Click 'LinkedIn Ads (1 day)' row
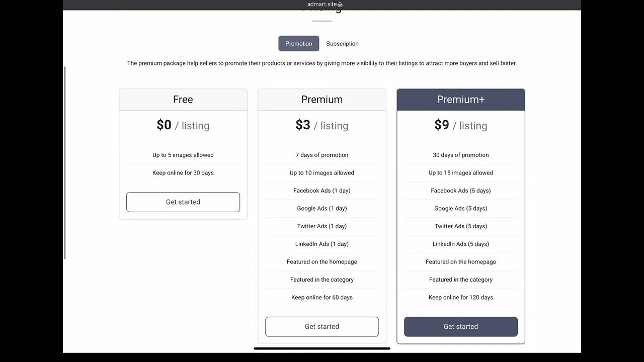This screenshot has height=362, width=644. (322, 244)
